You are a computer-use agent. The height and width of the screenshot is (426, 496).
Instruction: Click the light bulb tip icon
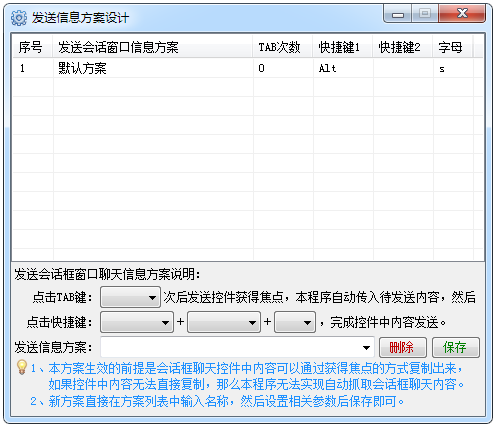(22, 367)
